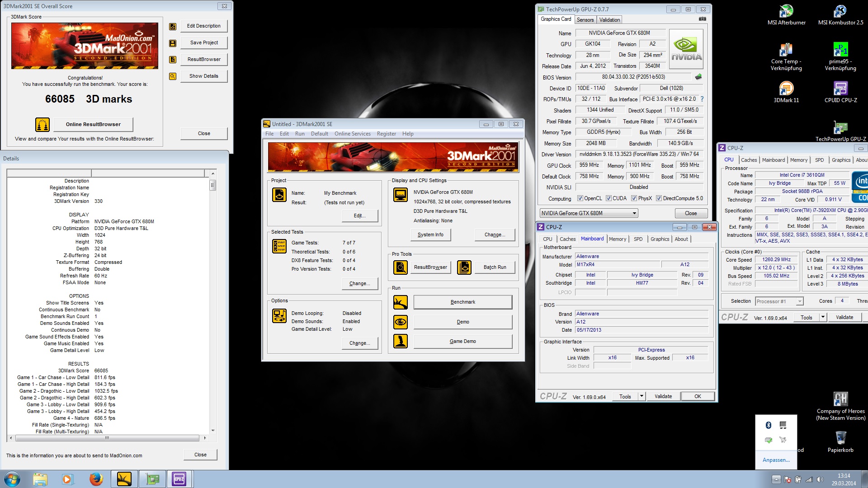This screenshot has height=488, width=868.
Task: Click the clock in the taskbar
Action: tap(844, 479)
